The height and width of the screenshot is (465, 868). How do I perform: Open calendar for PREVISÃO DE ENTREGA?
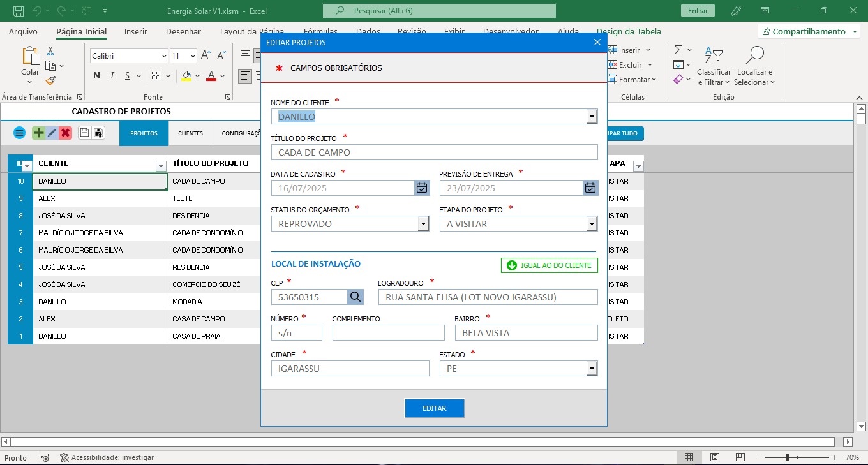(590, 188)
